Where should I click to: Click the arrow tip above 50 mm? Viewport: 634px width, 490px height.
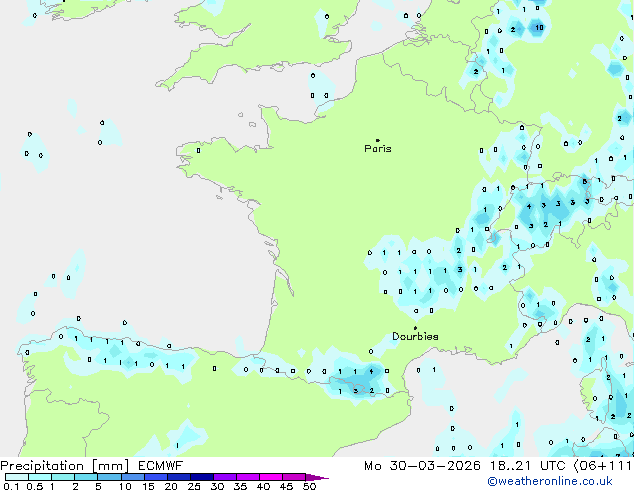(x=317, y=477)
